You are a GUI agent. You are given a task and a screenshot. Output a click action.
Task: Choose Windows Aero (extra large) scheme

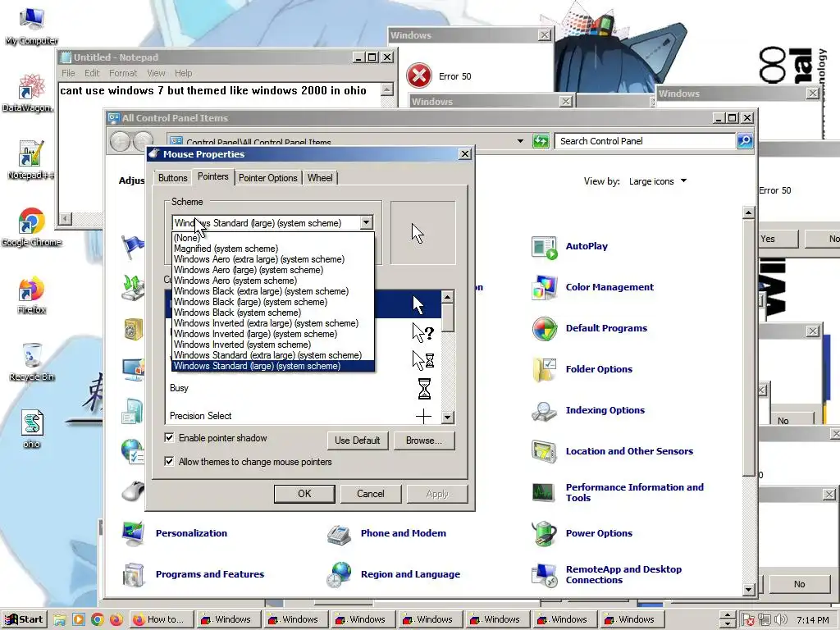[x=272, y=259]
